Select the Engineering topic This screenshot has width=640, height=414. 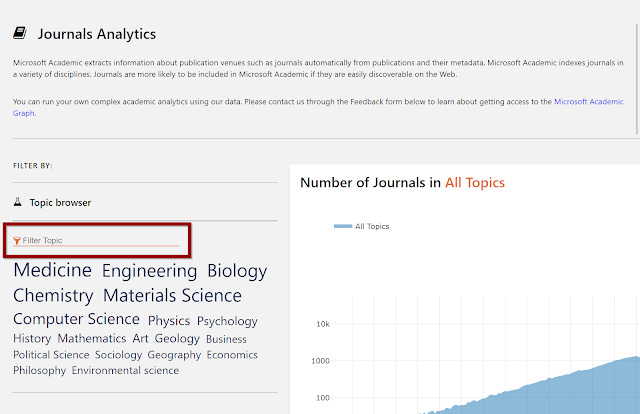pyautogui.click(x=149, y=271)
